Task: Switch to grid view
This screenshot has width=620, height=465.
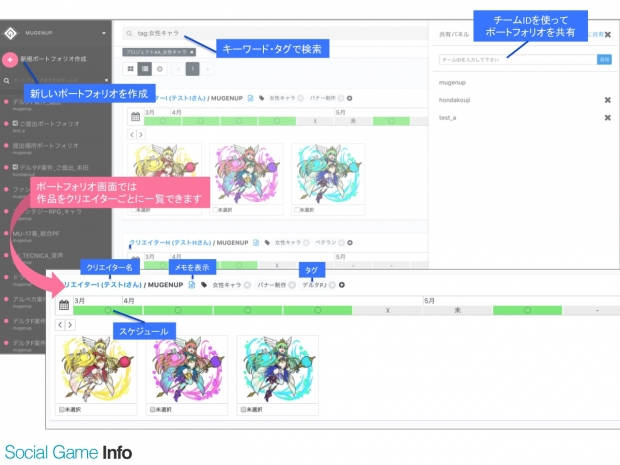Action: click(130, 69)
